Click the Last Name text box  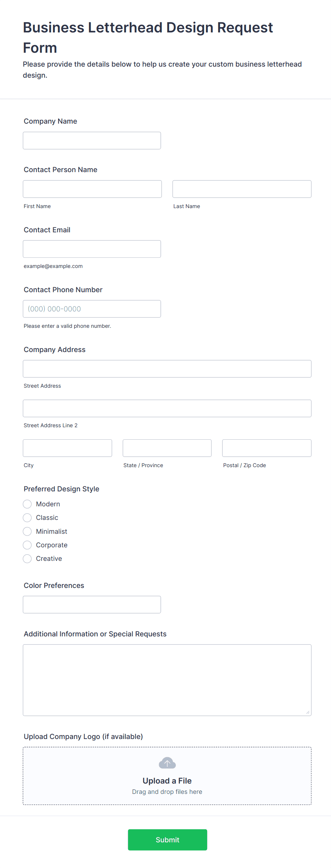click(242, 189)
